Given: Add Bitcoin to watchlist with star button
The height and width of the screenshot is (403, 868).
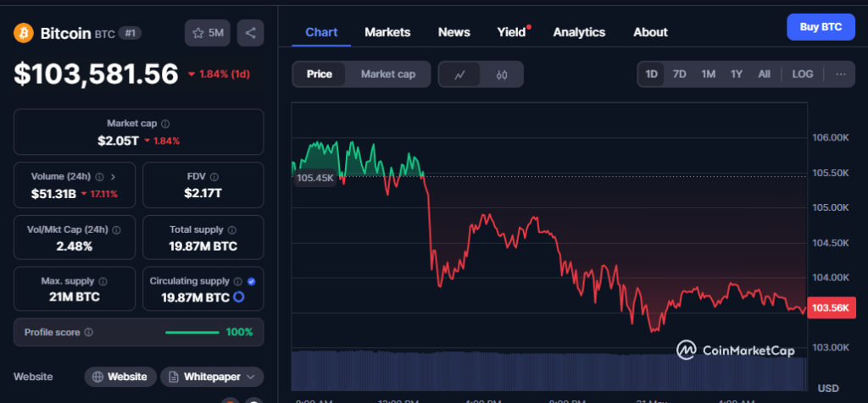Looking at the screenshot, I should click(208, 33).
